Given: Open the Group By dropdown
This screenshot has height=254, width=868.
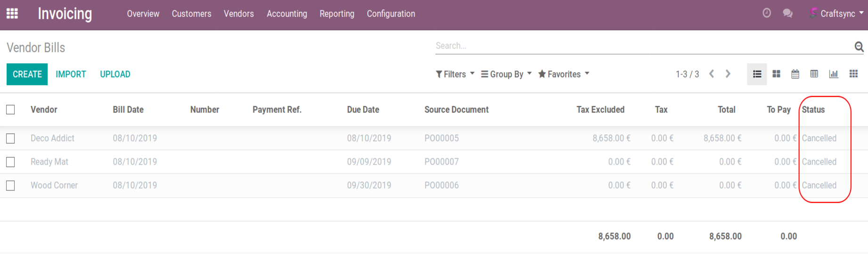Looking at the screenshot, I should (x=506, y=74).
